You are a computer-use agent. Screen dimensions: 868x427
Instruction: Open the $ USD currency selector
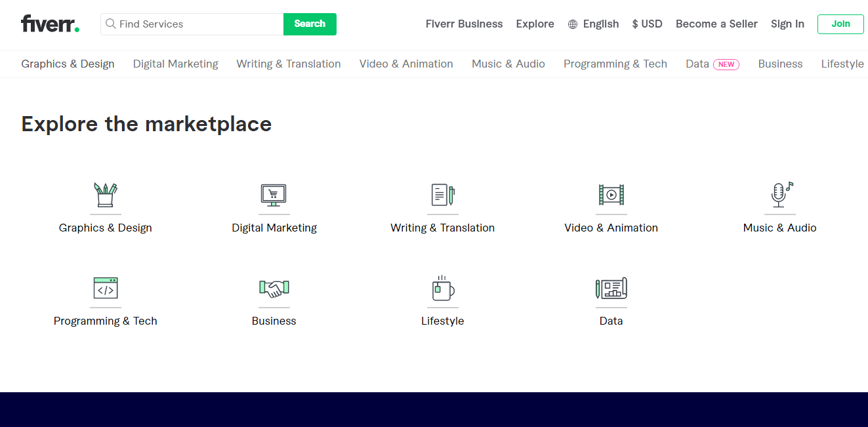pos(647,24)
